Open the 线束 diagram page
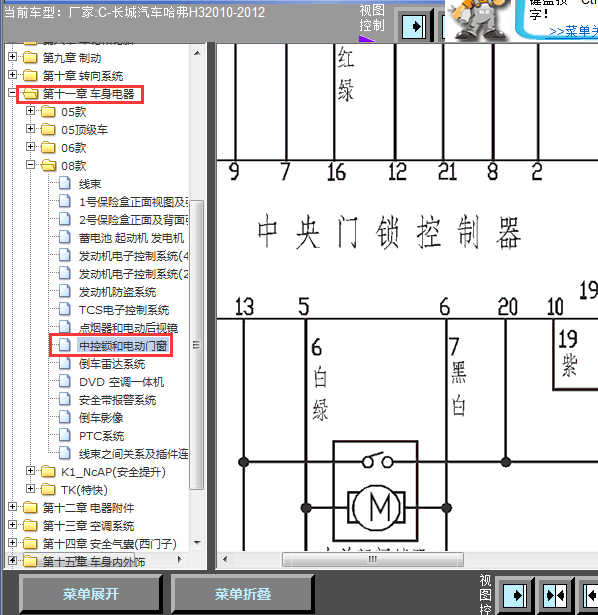This screenshot has height=615, width=598. [90, 184]
